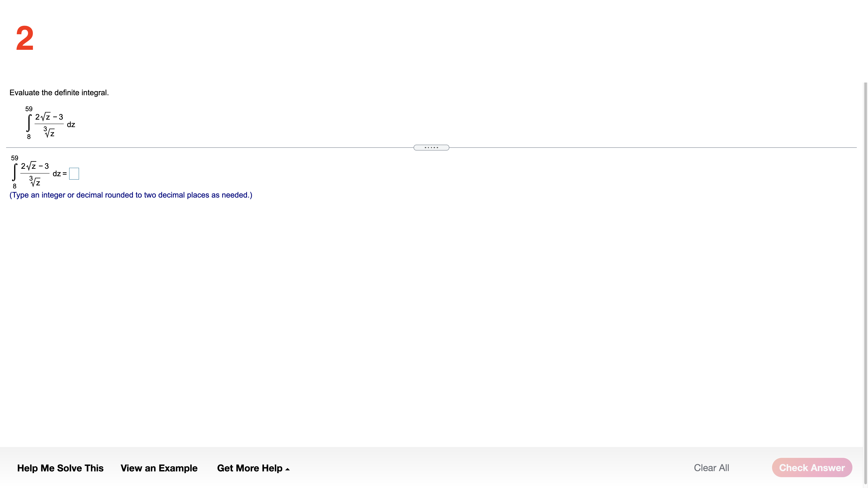Click the integral expression in the problem statement
868x488 pixels.
pyautogui.click(x=49, y=124)
